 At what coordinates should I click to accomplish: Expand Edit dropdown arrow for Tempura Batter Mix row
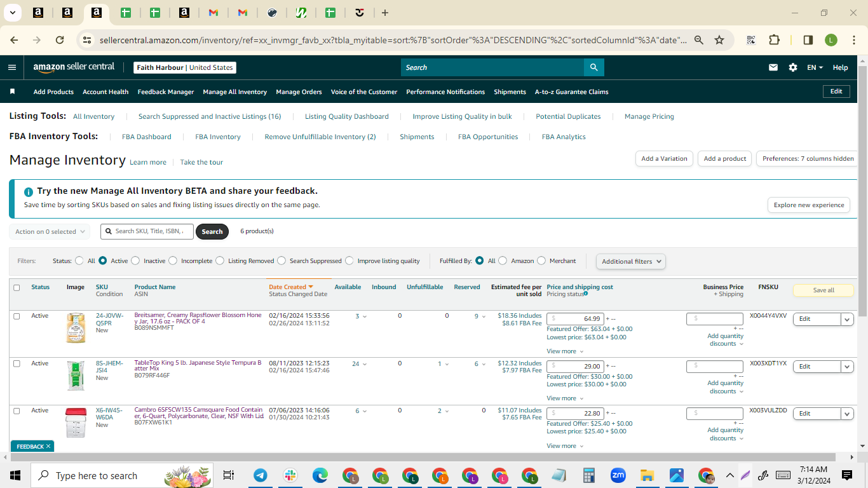847,367
